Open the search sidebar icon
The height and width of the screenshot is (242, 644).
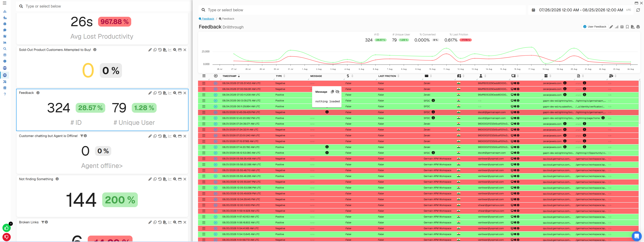click(x=5, y=49)
